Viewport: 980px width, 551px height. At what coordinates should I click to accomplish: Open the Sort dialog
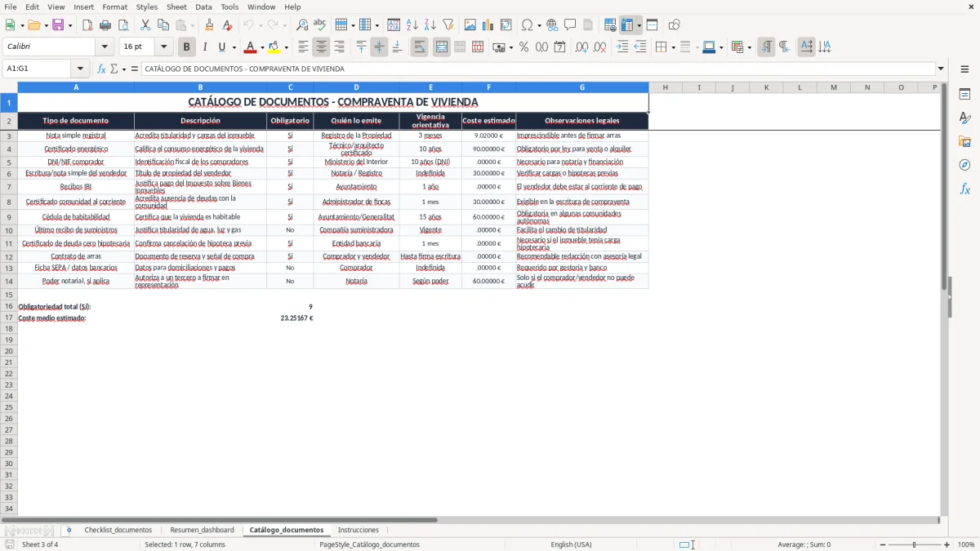(394, 25)
